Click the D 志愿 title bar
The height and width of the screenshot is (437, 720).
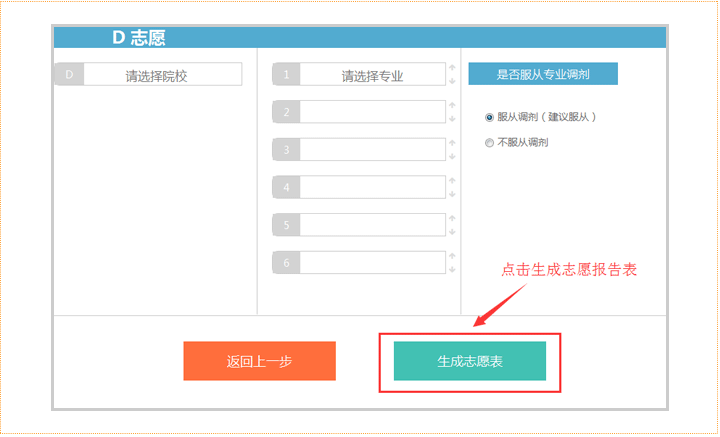click(x=360, y=37)
